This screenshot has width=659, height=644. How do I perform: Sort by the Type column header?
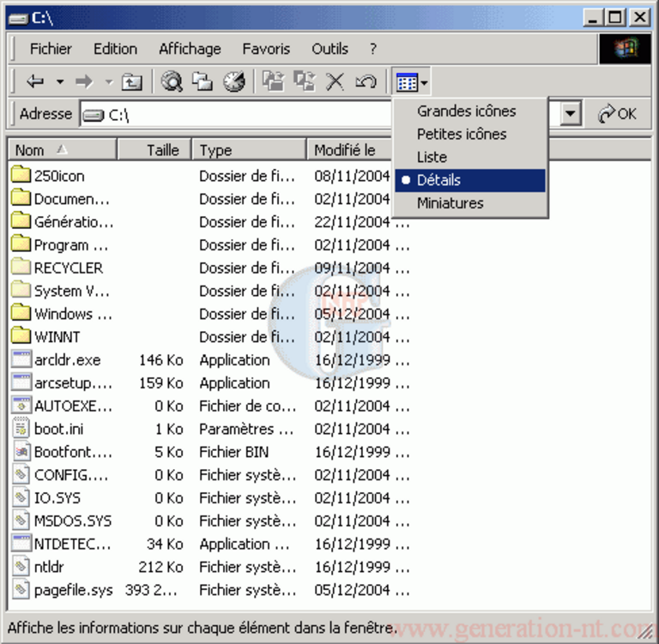pos(249,149)
